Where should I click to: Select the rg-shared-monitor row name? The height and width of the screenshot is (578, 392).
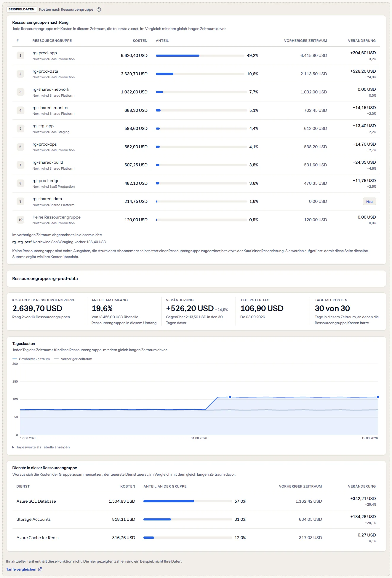click(x=51, y=108)
